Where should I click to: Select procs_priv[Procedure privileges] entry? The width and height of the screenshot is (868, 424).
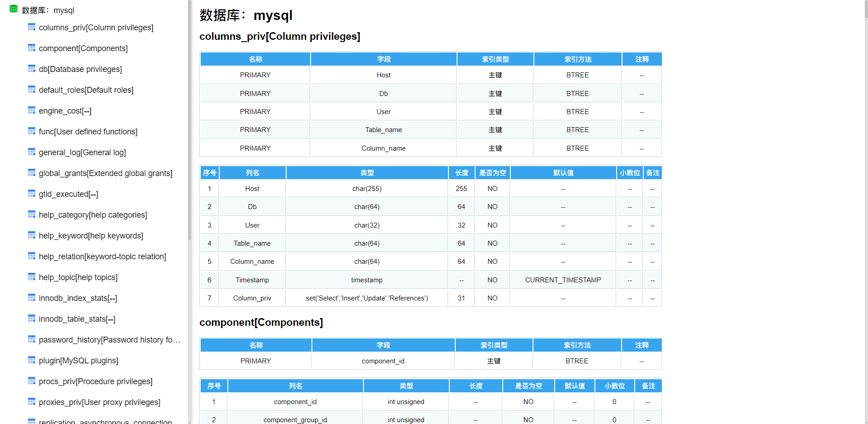click(95, 381)
